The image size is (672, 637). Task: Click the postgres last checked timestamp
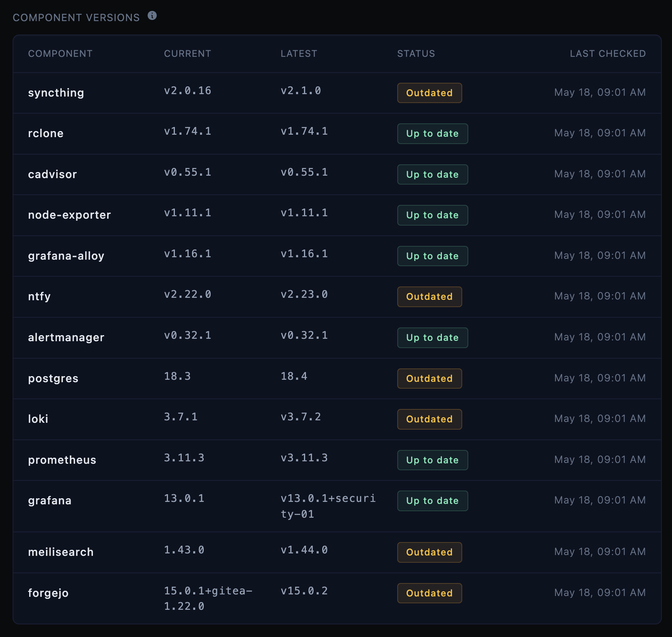coord(600,378)
